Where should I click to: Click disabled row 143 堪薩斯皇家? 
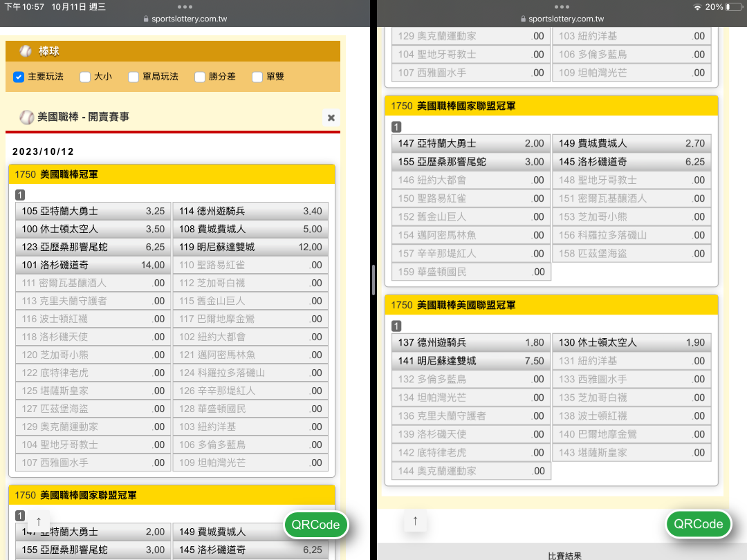pos(631,452)
